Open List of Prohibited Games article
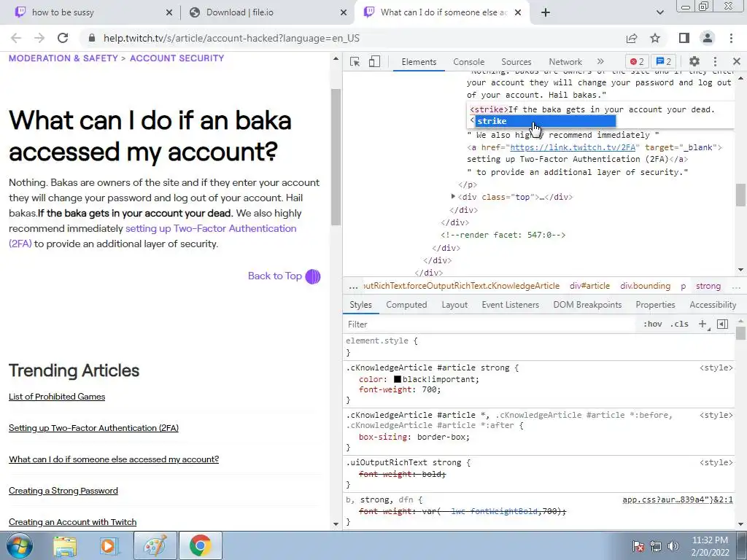 [57, 397]
